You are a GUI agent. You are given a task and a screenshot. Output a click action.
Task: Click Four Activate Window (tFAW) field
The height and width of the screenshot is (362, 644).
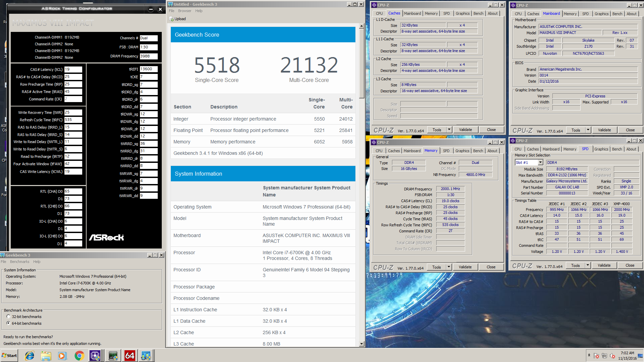(73, 164)
